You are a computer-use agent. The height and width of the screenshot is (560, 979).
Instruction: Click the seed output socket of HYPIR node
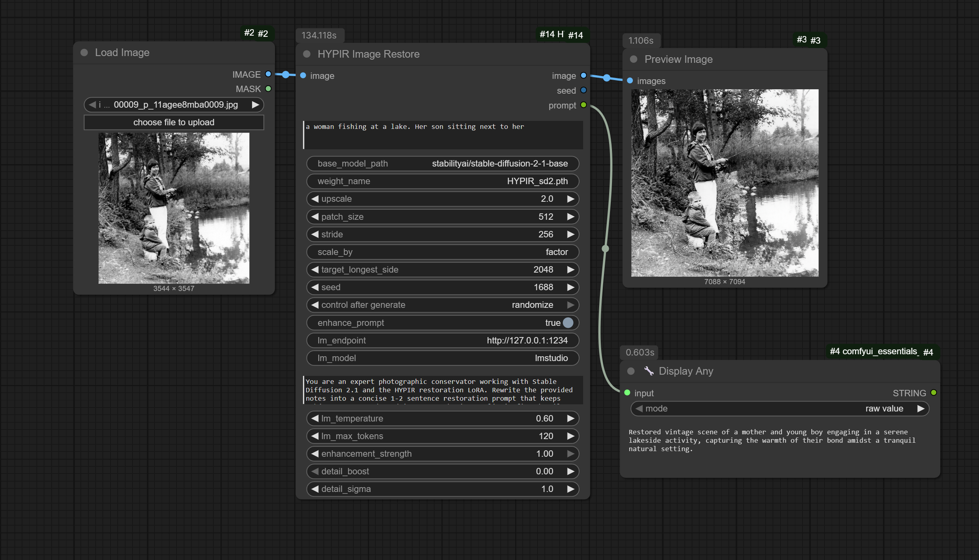tap(584, 90)
